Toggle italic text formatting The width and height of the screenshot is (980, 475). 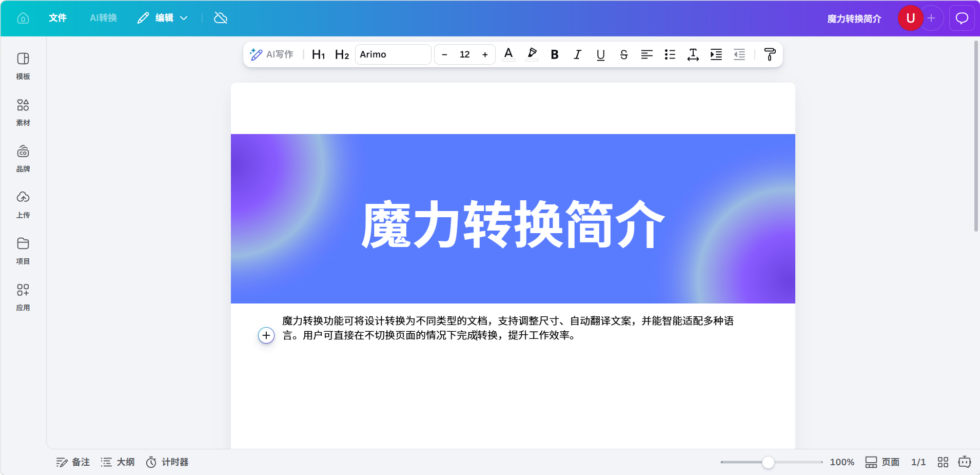[578, 54]
